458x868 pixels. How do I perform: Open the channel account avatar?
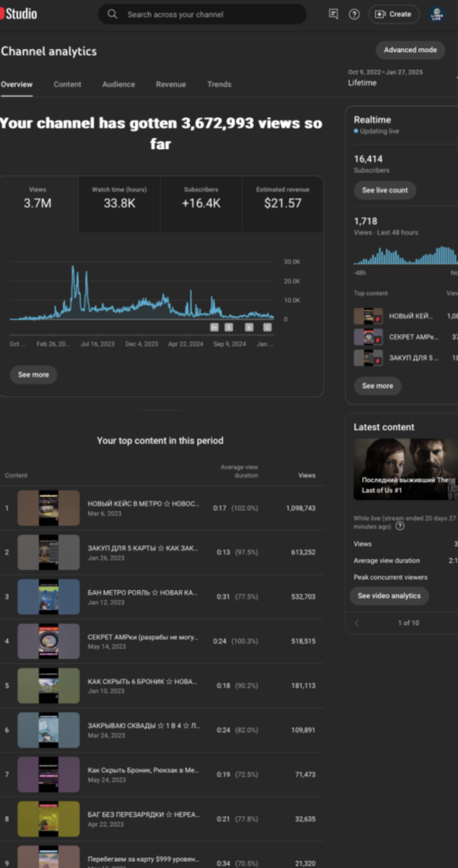point(437,14)
